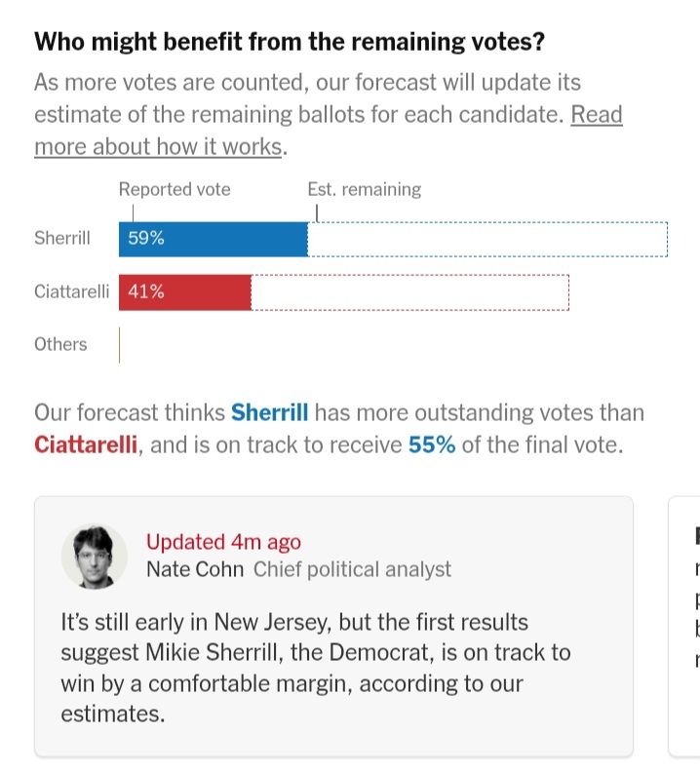700x771 pixels.
Task: Select Ciattarelli's dashed estimated remaining bar
Action: coord(409,291)
